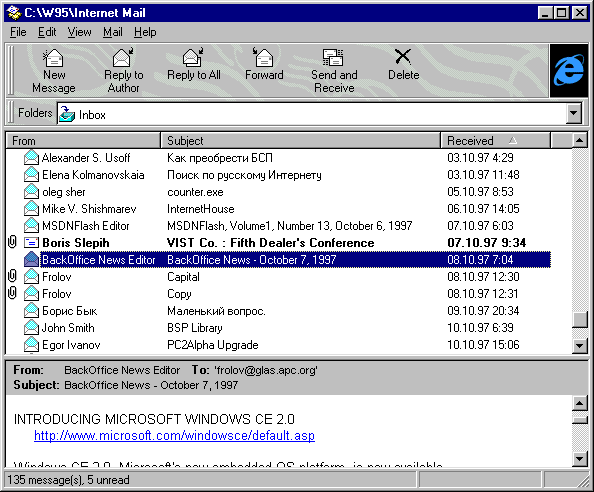Viewport: 594px width, 492px height.
Task: Click the paperclip icon beside Boris Slepih
Action: coord(12,242)
